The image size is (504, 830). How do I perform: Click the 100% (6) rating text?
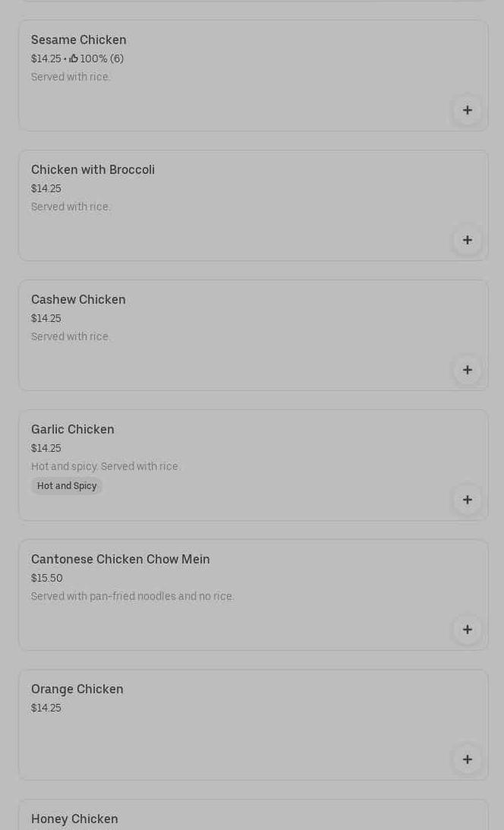click(x=102, y=58)
